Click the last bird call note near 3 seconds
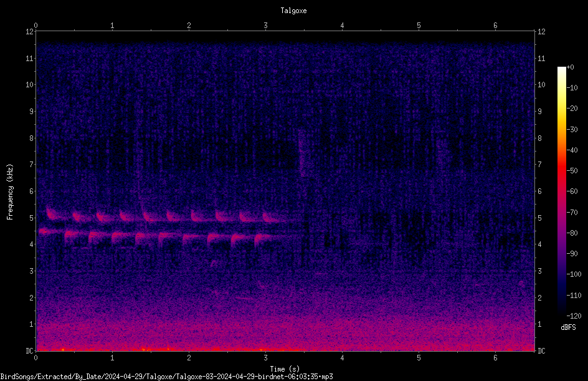 [271, 218]
